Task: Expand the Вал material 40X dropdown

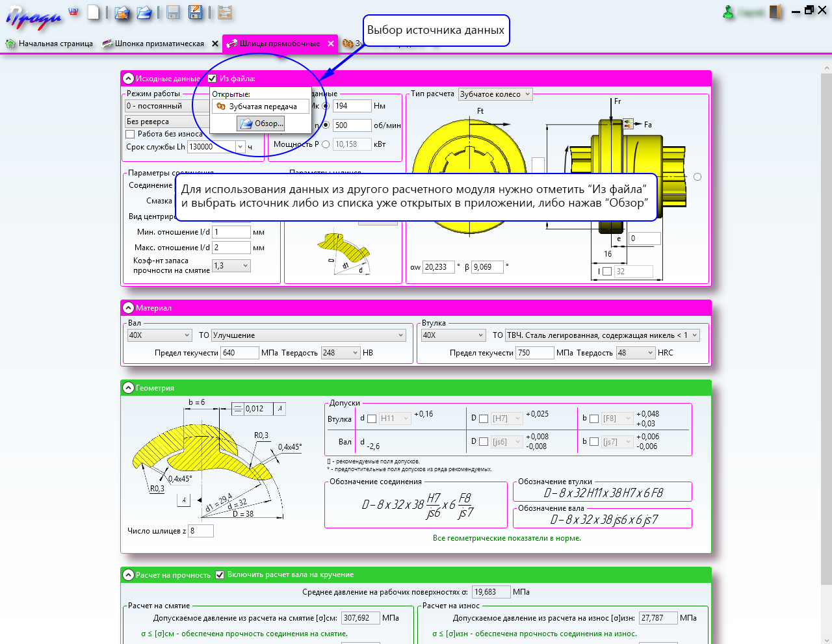Action: tap(159, 335)
